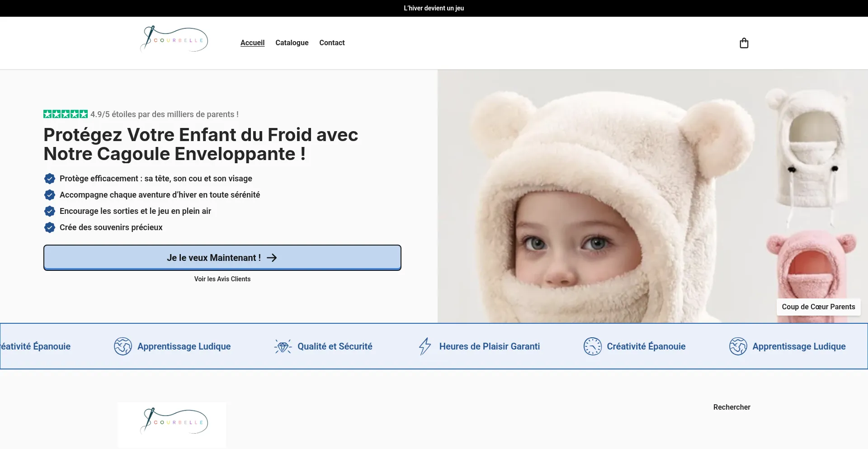
Task: Click the diamond icon next to "Qualité et Sécurité"
Action: (283, 346)
